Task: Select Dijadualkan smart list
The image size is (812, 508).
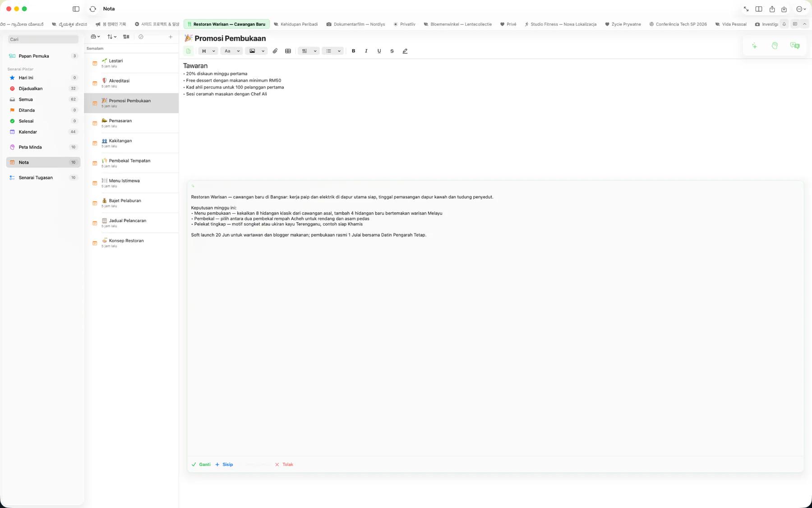Action: pos(43,89)
